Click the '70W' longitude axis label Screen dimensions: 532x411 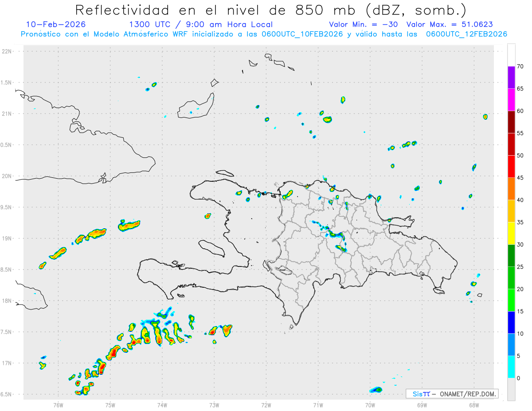(370, 405)
